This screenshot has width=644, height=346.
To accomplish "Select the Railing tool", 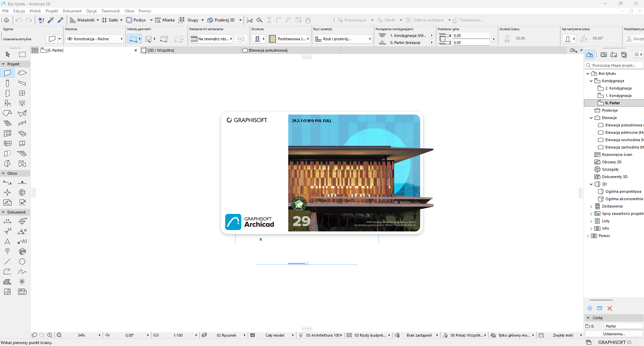I will [x=22, y=123].
